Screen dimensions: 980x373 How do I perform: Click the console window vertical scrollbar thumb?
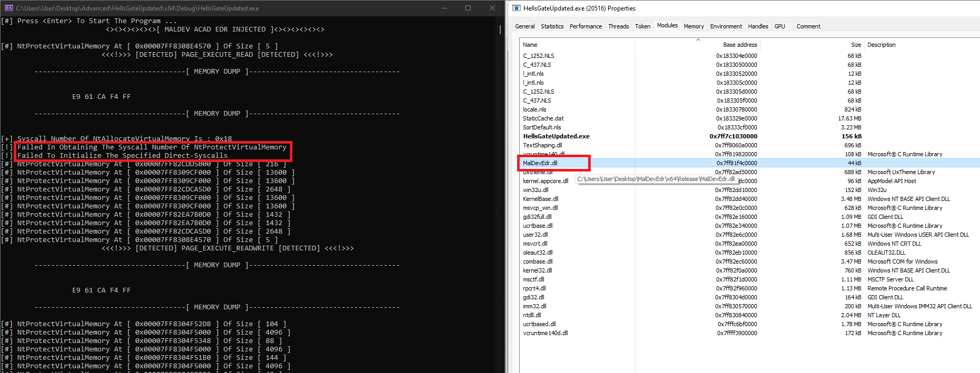click(x=500, y=29)
